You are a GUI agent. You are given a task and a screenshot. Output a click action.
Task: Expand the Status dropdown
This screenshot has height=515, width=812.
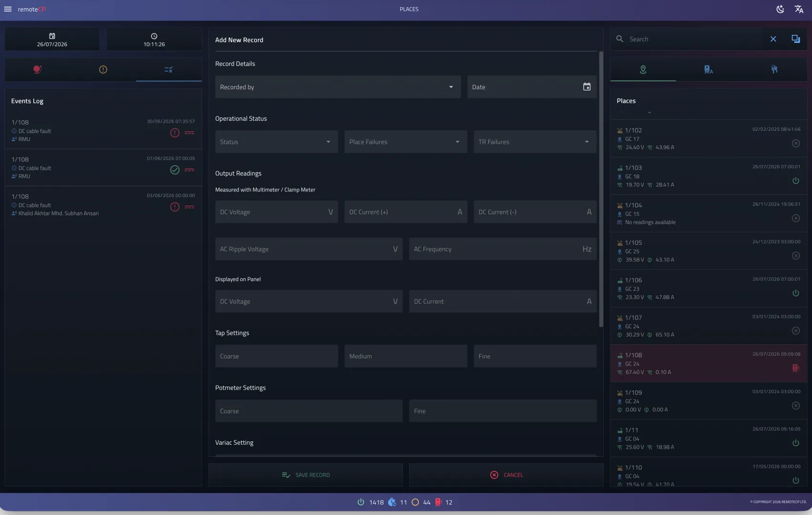click(277, 142)
